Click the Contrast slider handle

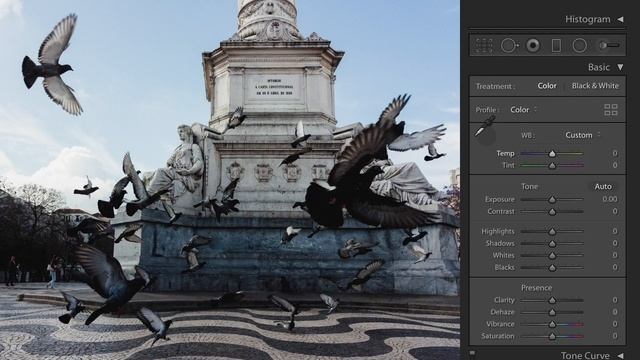[552, 211]
